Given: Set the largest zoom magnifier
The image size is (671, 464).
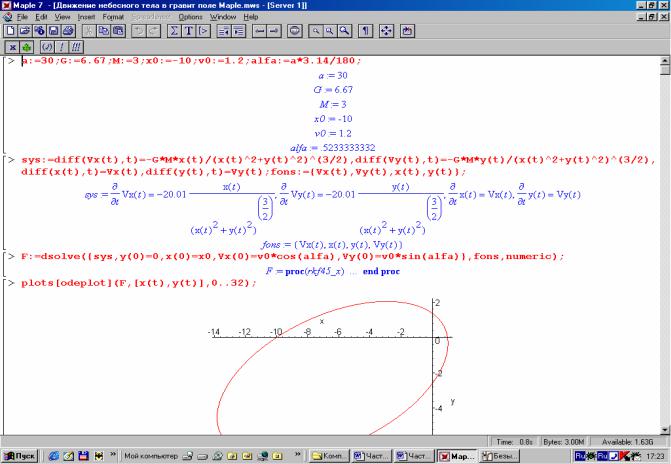Looking at the screenshot, I should [344, 31].
